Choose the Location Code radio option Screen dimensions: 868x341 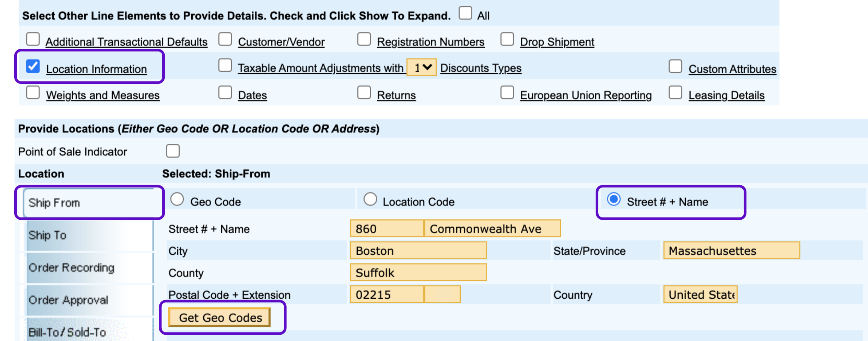tap(370, 199)
